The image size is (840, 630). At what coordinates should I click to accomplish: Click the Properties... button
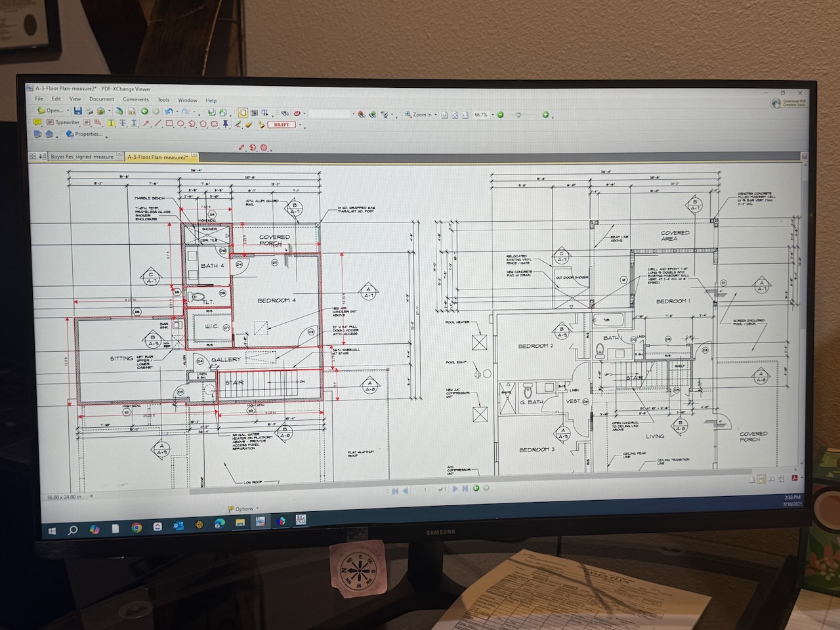[x=84, y=134]
